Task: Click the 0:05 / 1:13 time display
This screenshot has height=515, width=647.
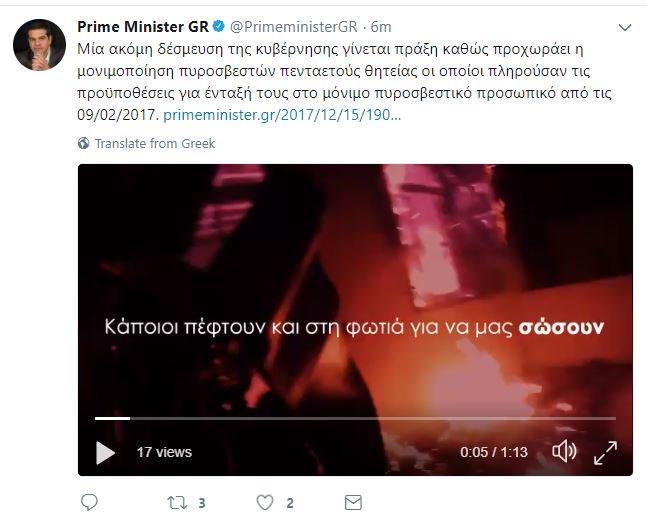Action: click(494, 452)
